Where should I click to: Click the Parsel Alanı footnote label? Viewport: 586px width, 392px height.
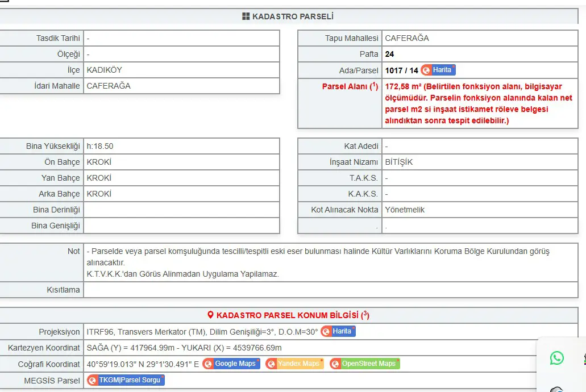[x=350, y=86]
